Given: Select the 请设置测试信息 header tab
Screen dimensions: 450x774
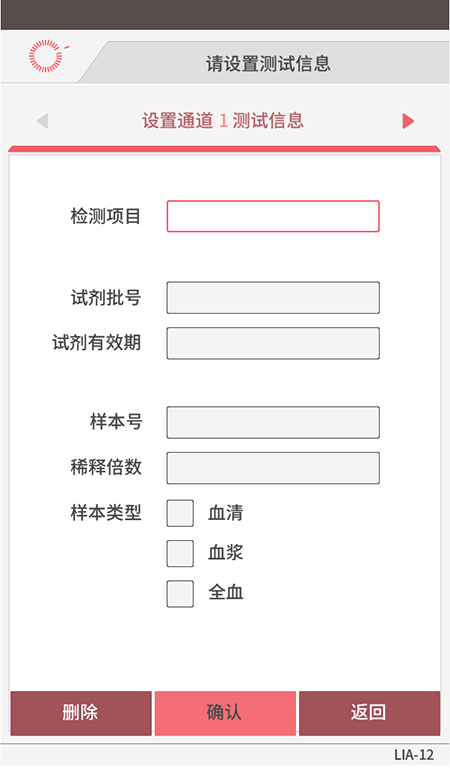Looking at the screenshot, I should point(268,63).
